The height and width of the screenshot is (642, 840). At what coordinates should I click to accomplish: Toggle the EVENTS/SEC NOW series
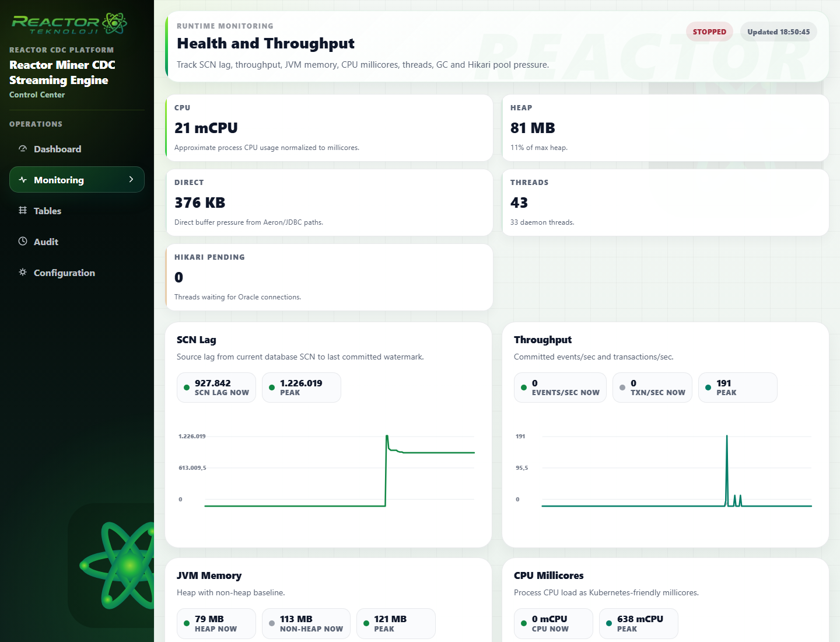coord(560,388)
